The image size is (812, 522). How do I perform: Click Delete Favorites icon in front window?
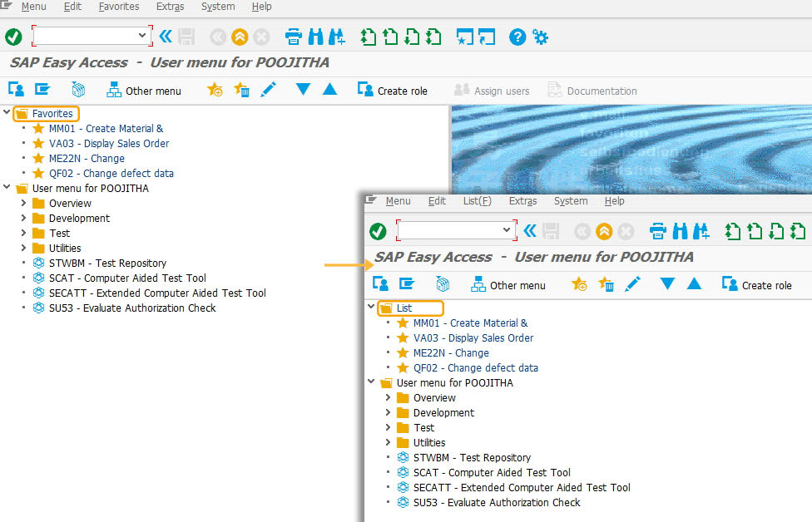pos(606,284)
